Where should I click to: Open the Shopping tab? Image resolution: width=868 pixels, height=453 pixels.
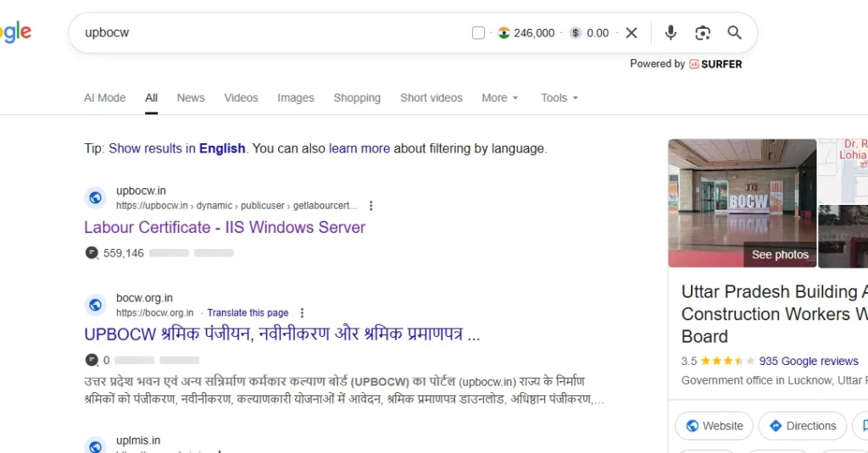[357, 98]
